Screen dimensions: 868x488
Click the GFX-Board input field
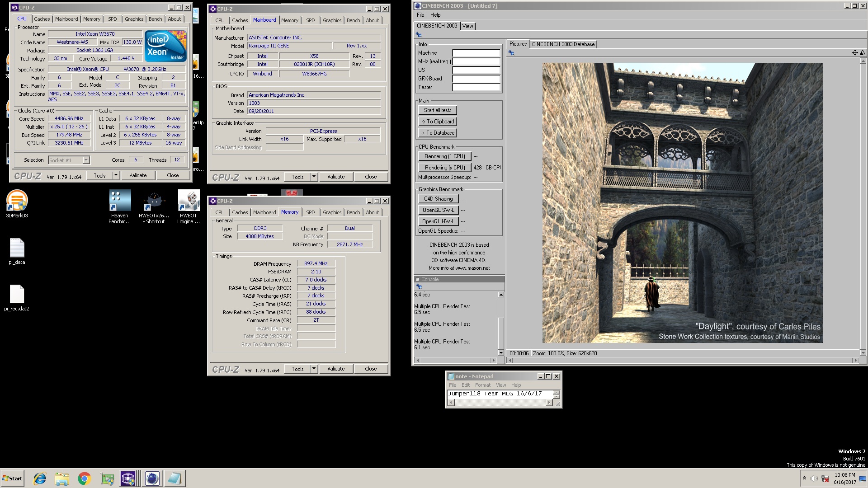tap(476, 79)
